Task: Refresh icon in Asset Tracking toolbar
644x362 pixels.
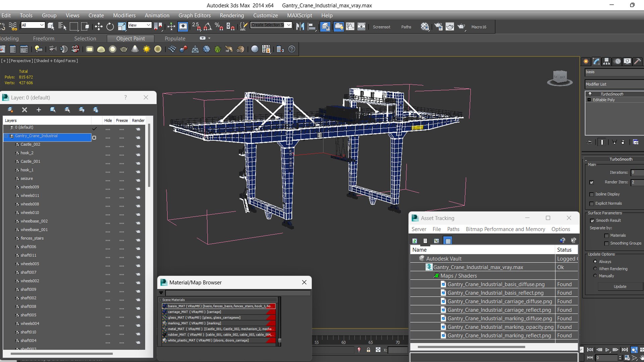Action: pyautogui.click(x=415, y=241)
